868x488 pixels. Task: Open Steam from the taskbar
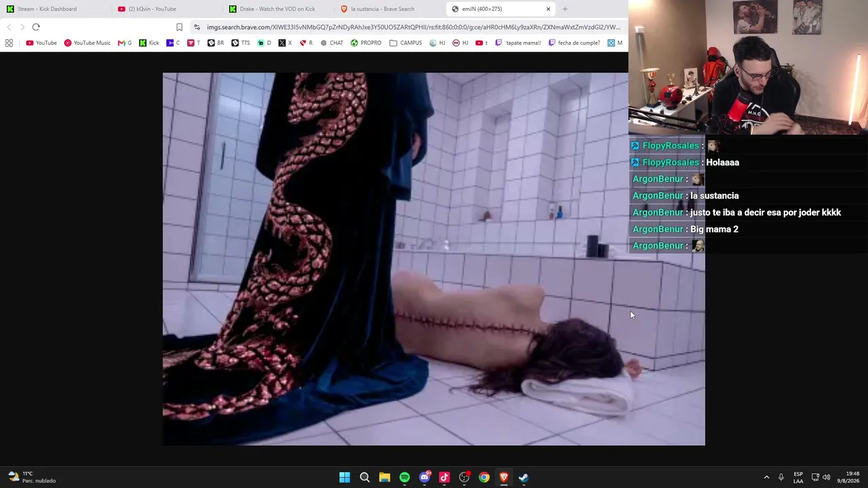(x=524, y=477)
